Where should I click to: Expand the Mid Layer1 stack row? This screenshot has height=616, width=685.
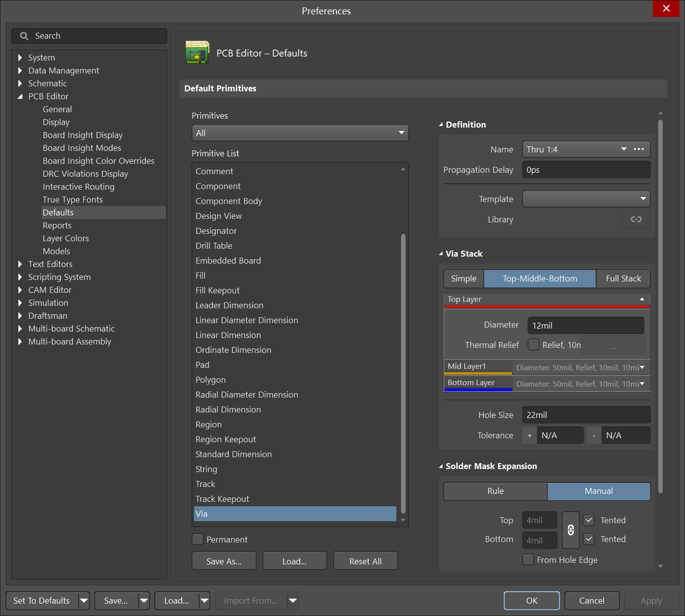click(x=642, y=367)
